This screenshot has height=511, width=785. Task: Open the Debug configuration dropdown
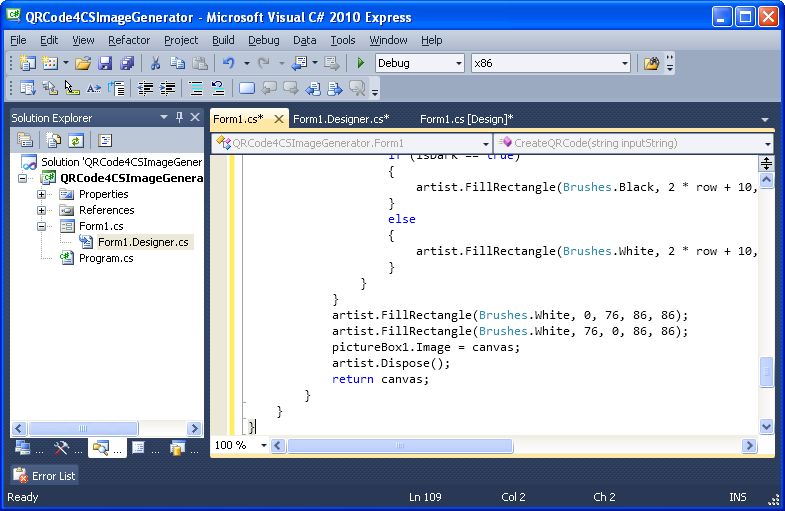(459, 63)
